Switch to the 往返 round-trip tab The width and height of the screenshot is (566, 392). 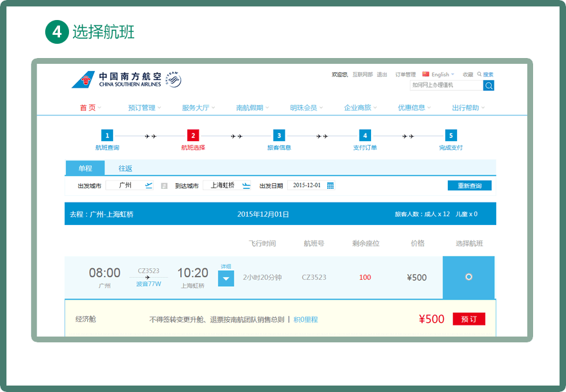click(125, 168)
